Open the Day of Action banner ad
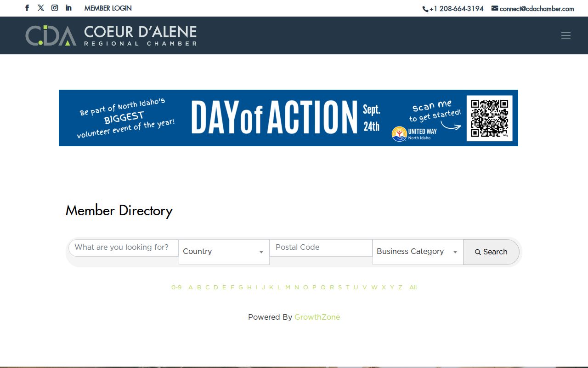 click(x=288, y=118)
